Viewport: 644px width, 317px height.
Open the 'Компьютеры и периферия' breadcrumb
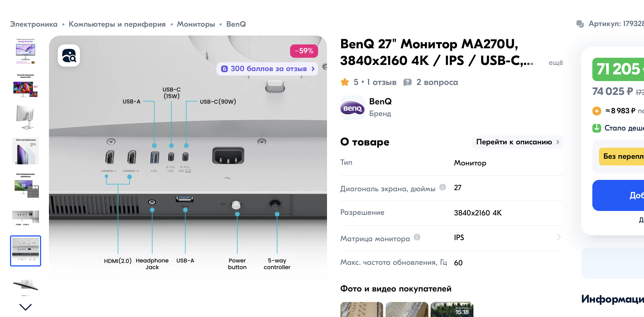point(117,24)
